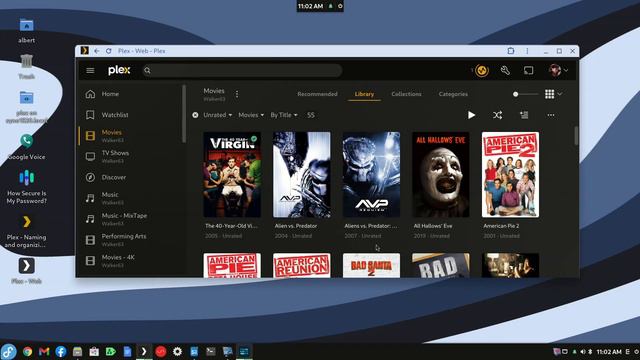Open taskbar settings gear icon
This screenshot has width=640, height=360.
coord(177,351)
